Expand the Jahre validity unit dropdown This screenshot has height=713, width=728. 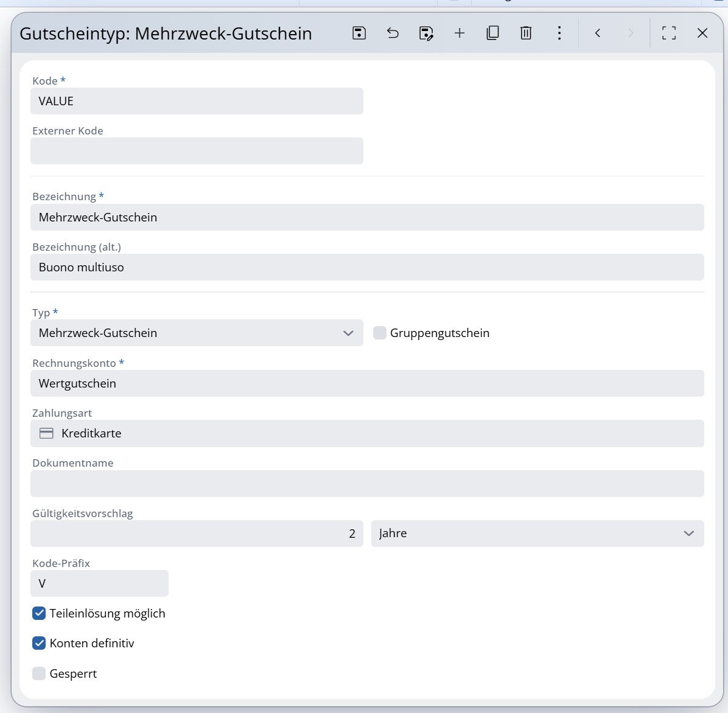click(537, 534)
